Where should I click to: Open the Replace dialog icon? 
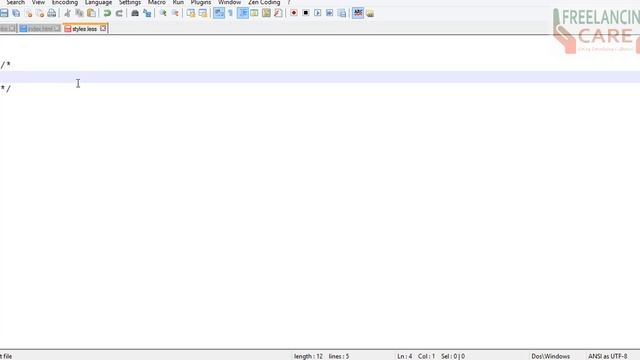pos(147,13)
